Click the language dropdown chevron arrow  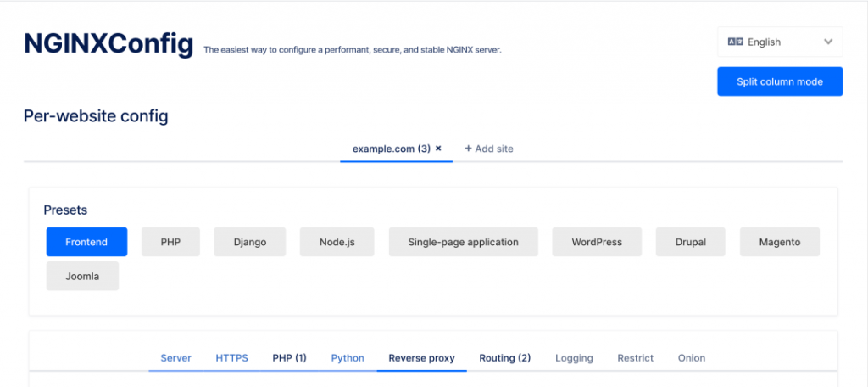(x=828, y=42)
